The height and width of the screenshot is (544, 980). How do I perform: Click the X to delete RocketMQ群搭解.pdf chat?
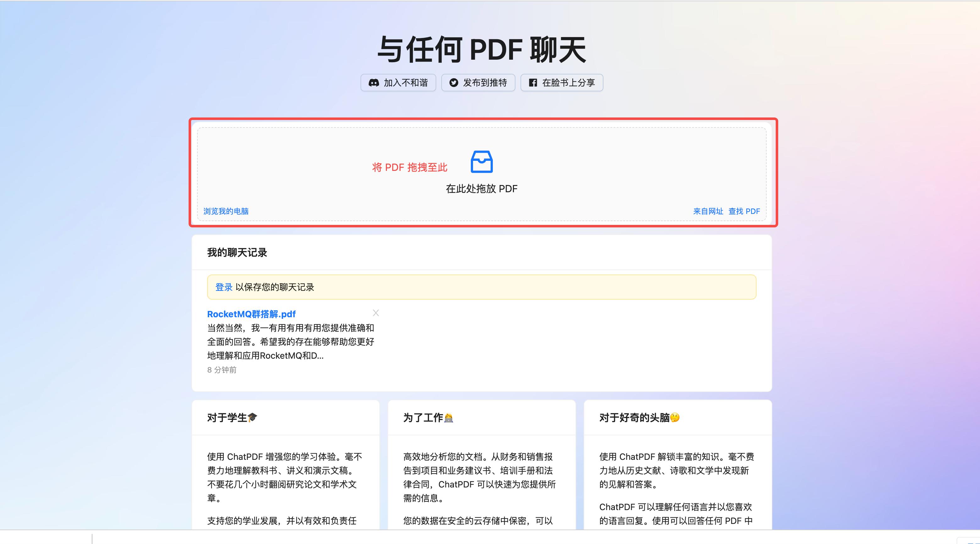point(376,313)
